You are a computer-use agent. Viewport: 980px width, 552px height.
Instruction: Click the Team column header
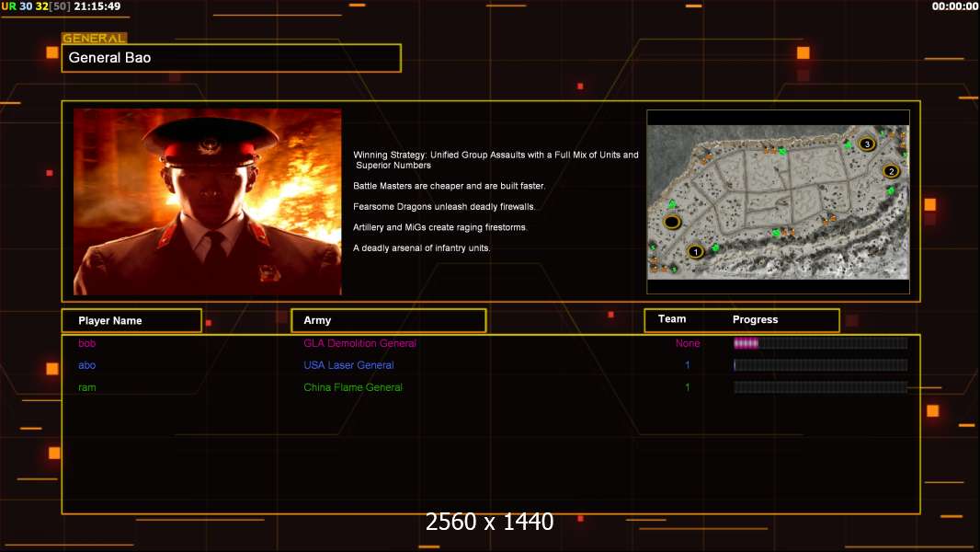point(672,319)
